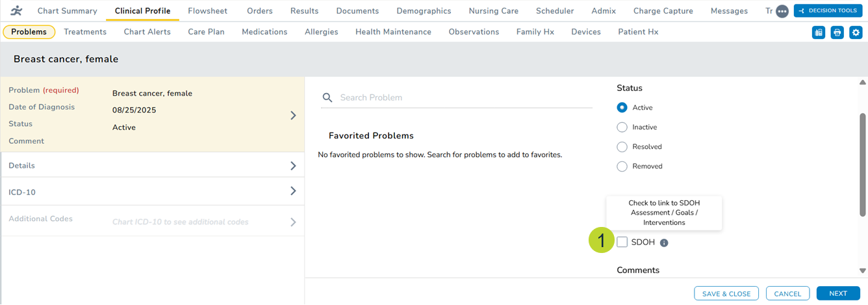Click the fax/document icon button
868x305 pixels.
819,33
